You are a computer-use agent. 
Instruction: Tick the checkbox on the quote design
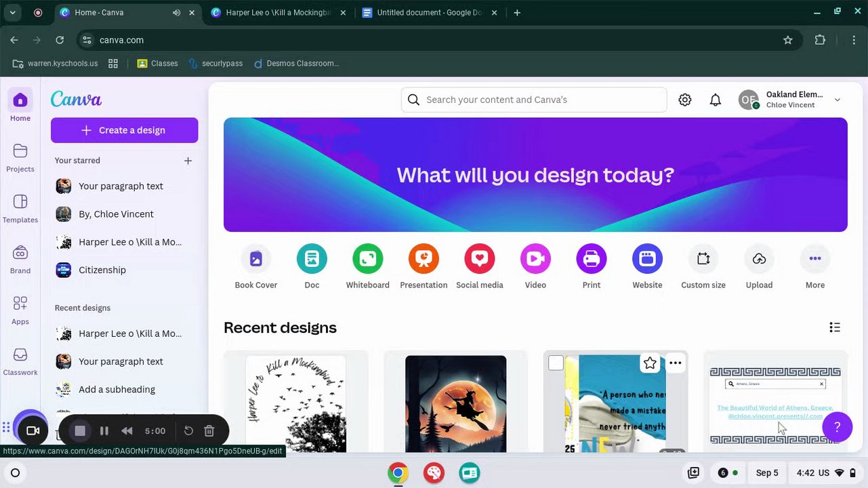[556, 363]
